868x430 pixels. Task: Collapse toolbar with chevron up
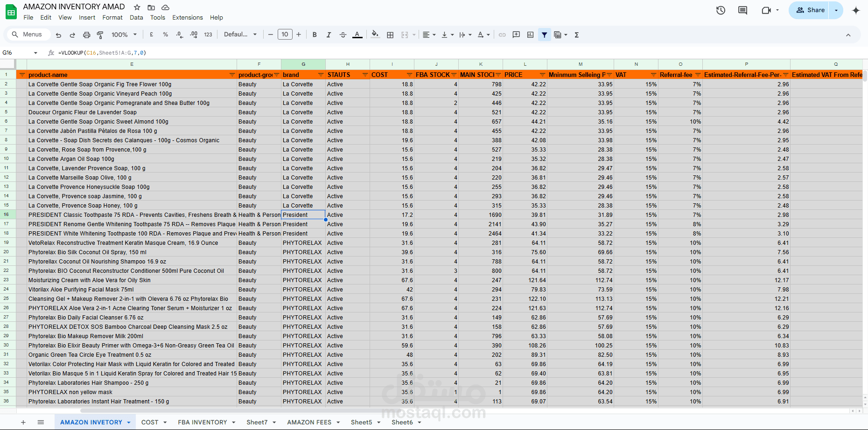click(848, 35)
